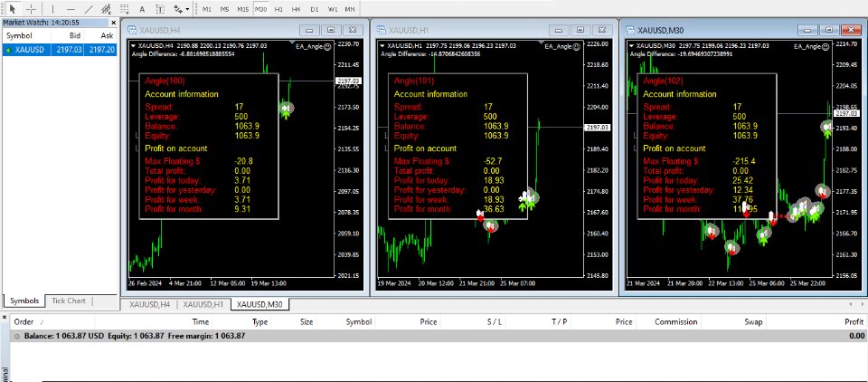This screenshot has width=868, height=382.
Task: Select the XAUUSD row in Market Watch
Action: pos(60,50)
